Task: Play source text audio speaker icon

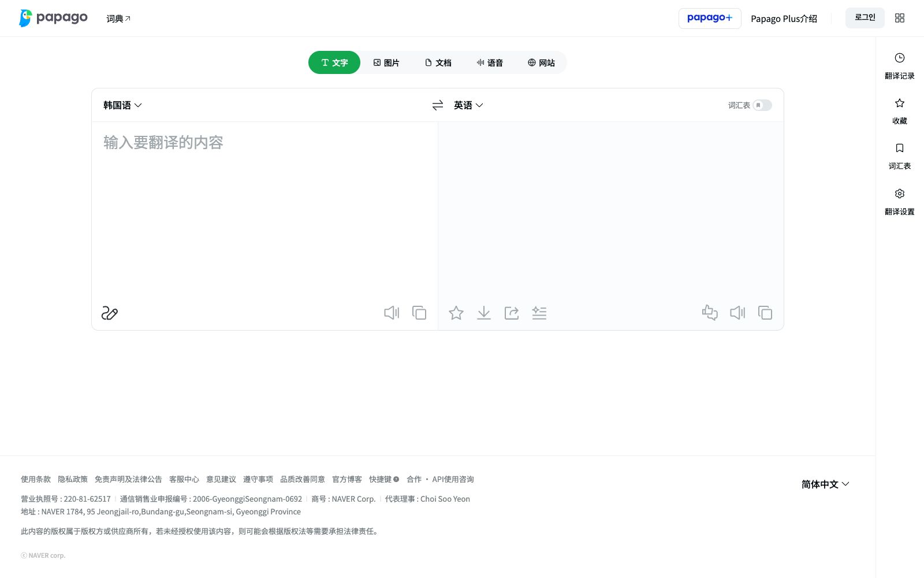Action: 392,313
